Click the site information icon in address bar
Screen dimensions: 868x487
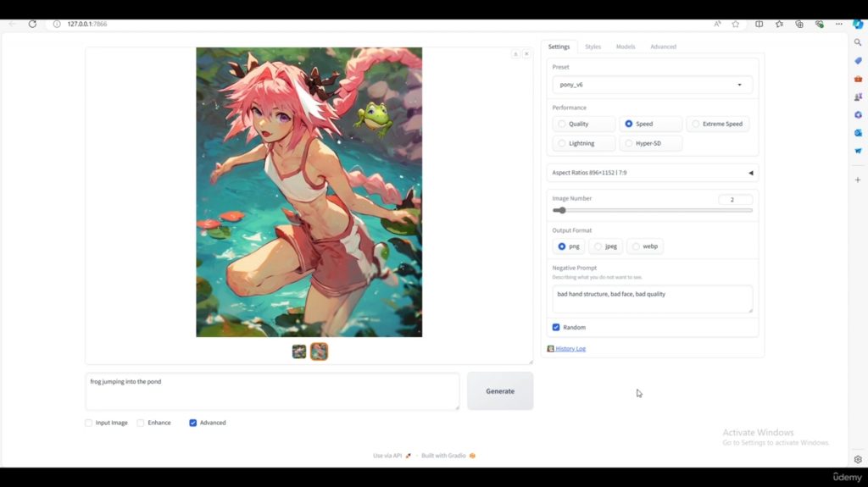coord(57,24)
